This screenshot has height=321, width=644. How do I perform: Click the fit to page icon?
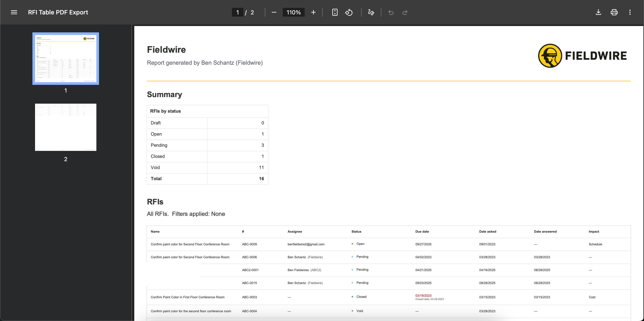pyautogui.click(x=335, y=12)
